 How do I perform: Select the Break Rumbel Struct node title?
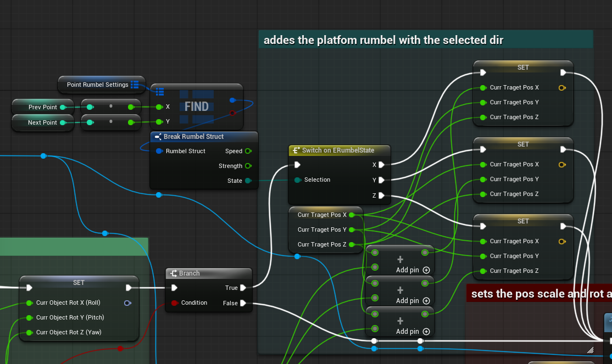click(x=193, y=137)
